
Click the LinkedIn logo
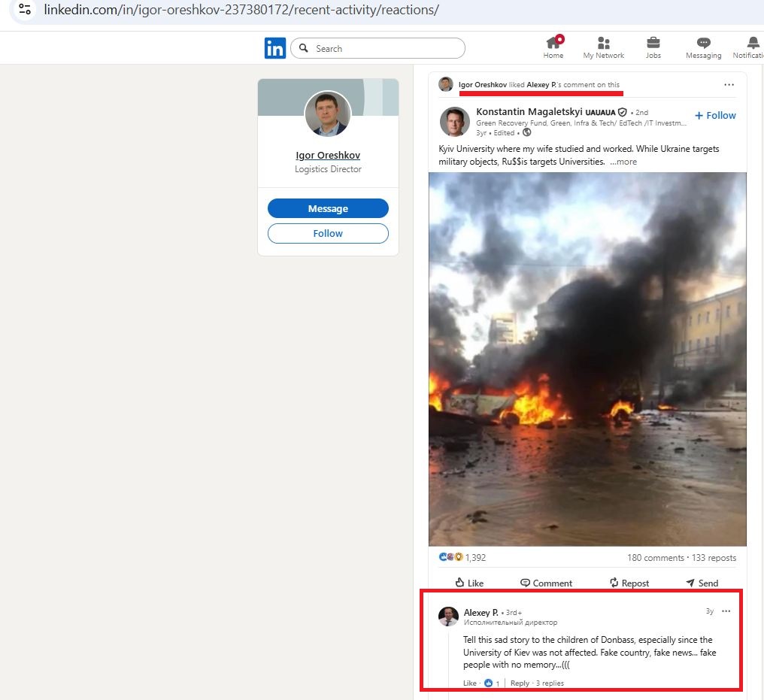click(x=275, y=47)
